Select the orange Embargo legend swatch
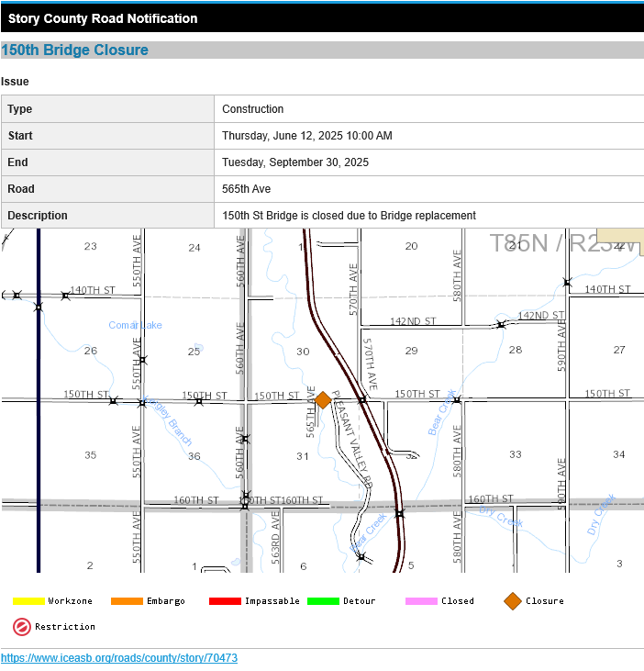644x671 pixels. pyautogui.click(x=127, y=601)
